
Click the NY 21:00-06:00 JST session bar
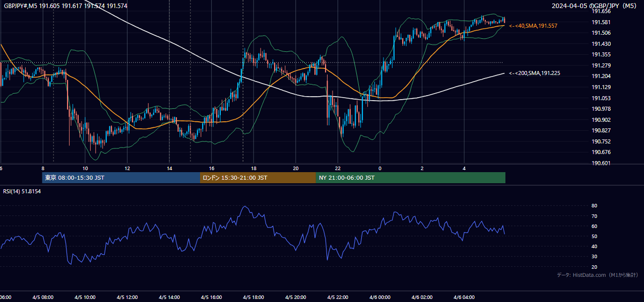pos(411,178)
